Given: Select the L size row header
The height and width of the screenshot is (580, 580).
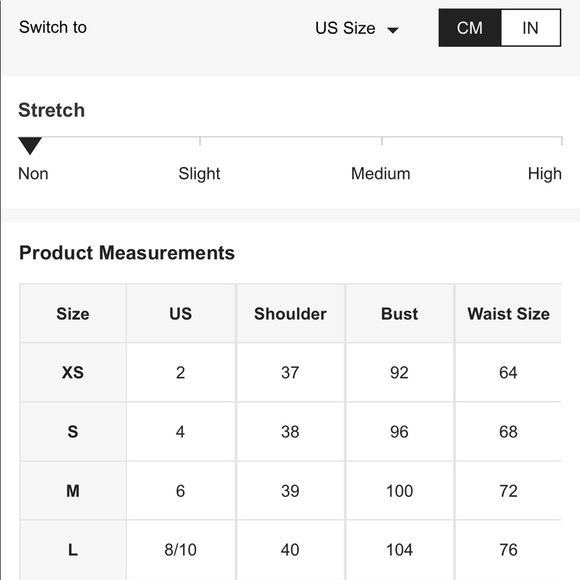Looking at the screenshot, I should click(x=73, y=550).
